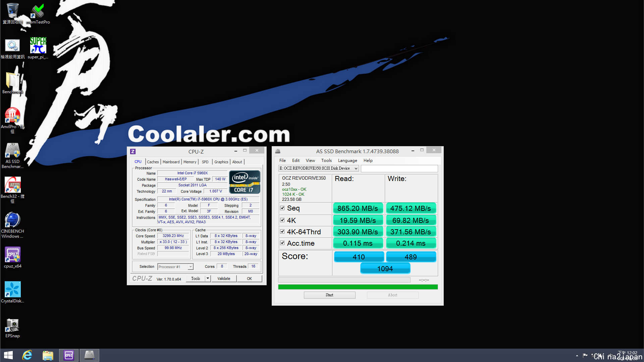Open the memTestPro desktop shortcut
The width and height of the screenshot is (644, 362).
coord(38,13)
